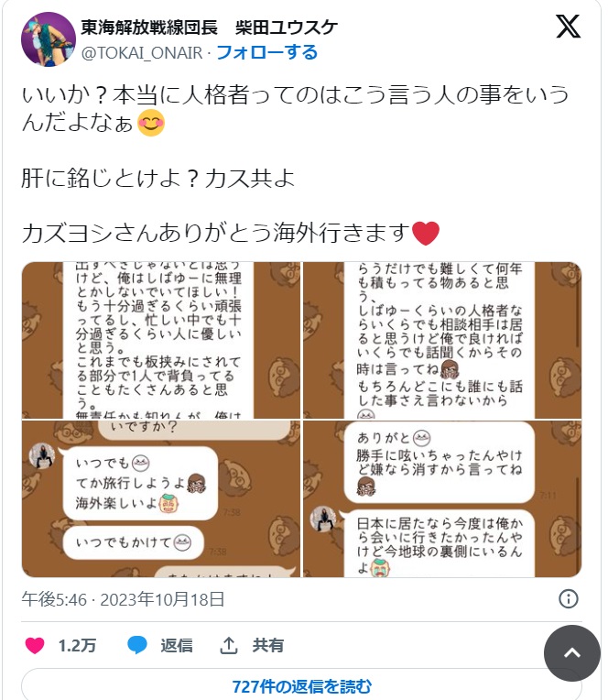
Task: Open the top-left chat screenshot image
Action: pyautogui.click(x=161, y=340)
